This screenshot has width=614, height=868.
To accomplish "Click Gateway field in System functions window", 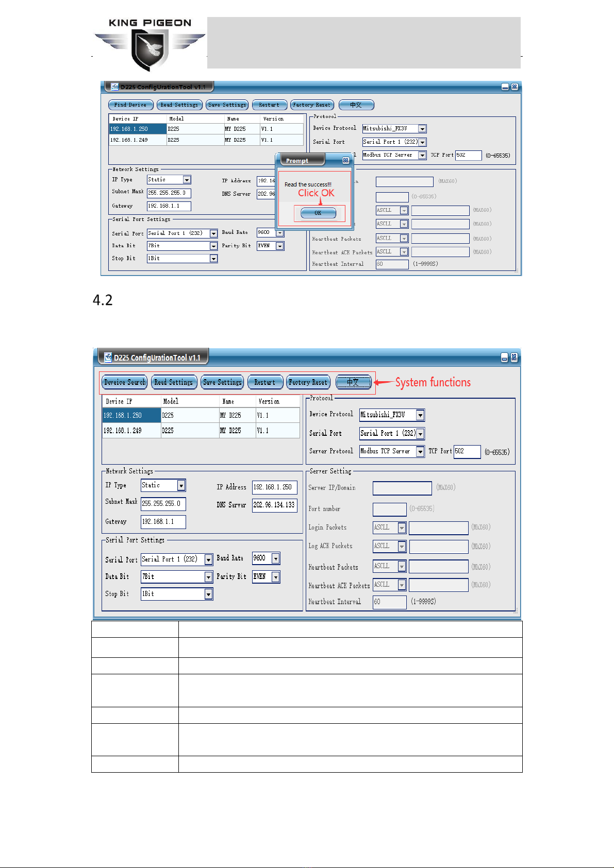I will click(x=163, y=522).
